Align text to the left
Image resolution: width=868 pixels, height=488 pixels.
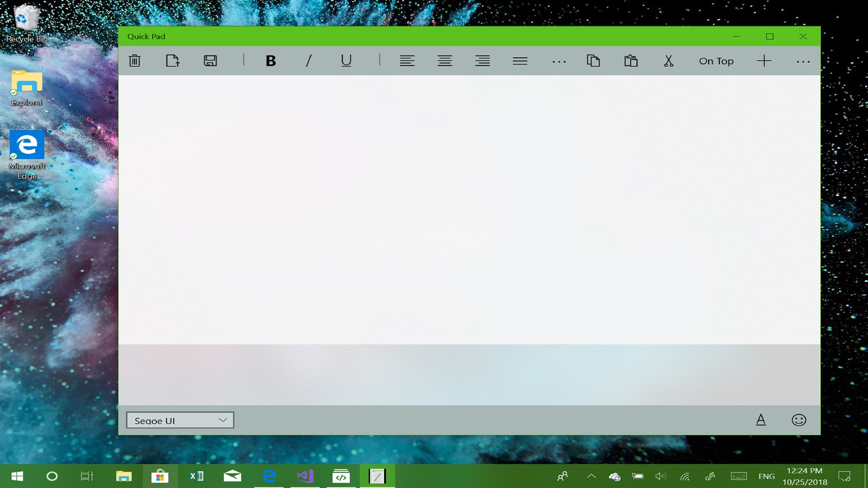407,61
